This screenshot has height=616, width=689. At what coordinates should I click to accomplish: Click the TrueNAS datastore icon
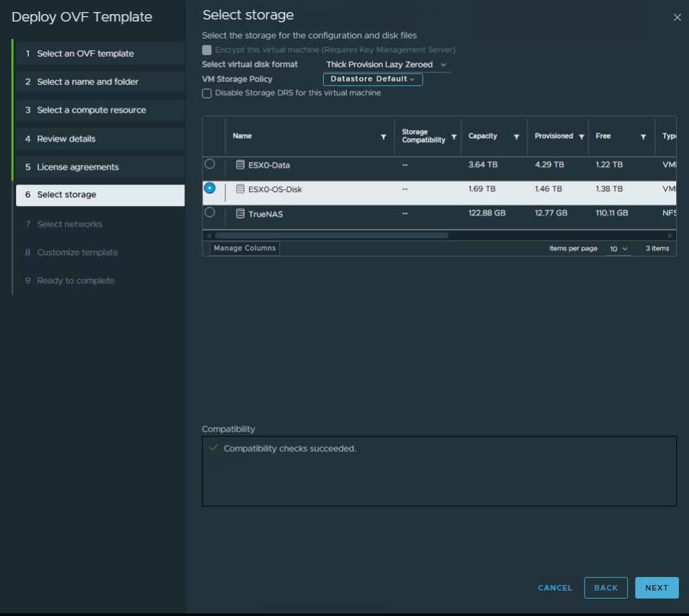click(240, 214)
